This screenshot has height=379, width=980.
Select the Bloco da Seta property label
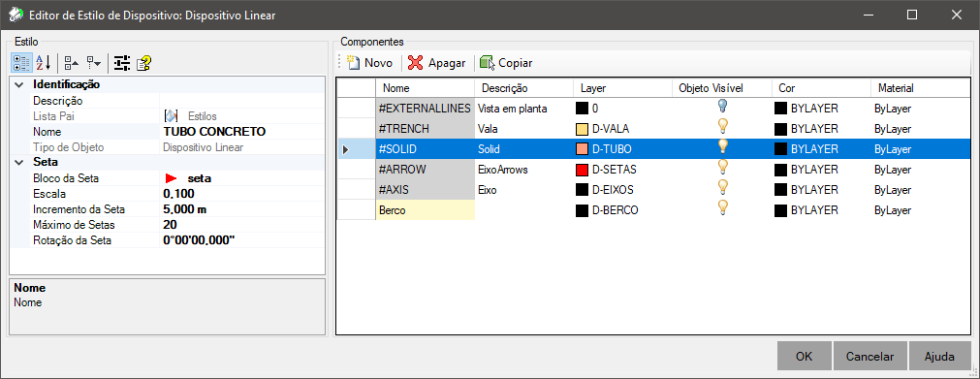66,178
